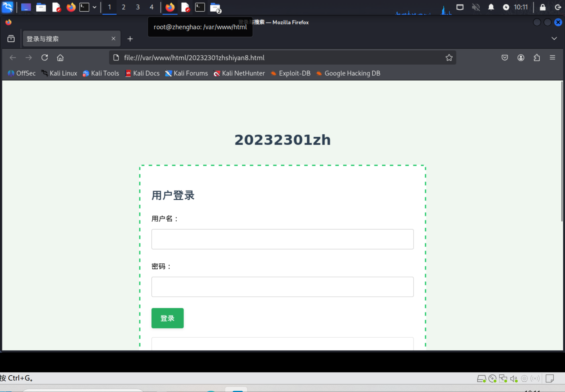Click the Firefox home icon
This screenshot has width=565, height=392.
click(60, 58)
